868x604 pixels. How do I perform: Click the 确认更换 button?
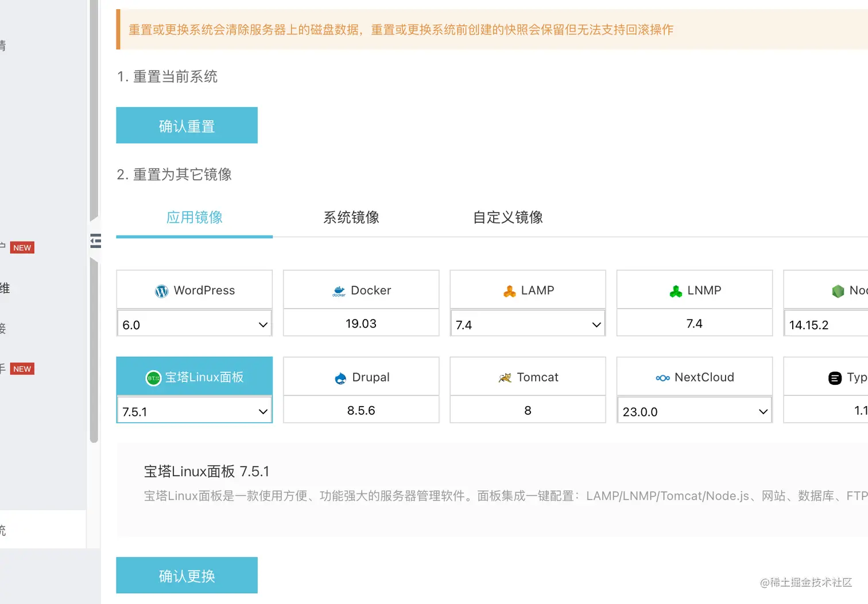pyautogui.click(x=187, y=575)
